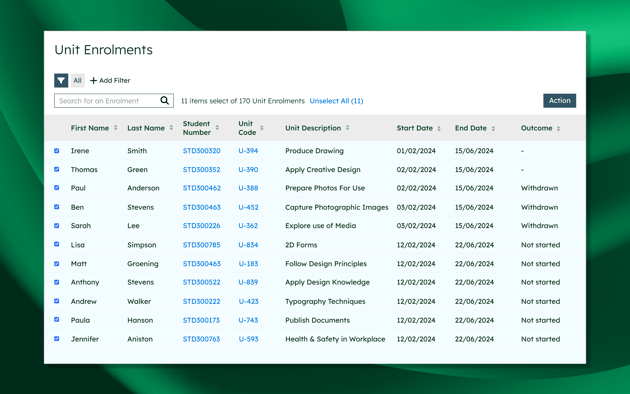Click Add Filter
The width and height of the screenshot is (630, 394).
click(x=110, y=80)
